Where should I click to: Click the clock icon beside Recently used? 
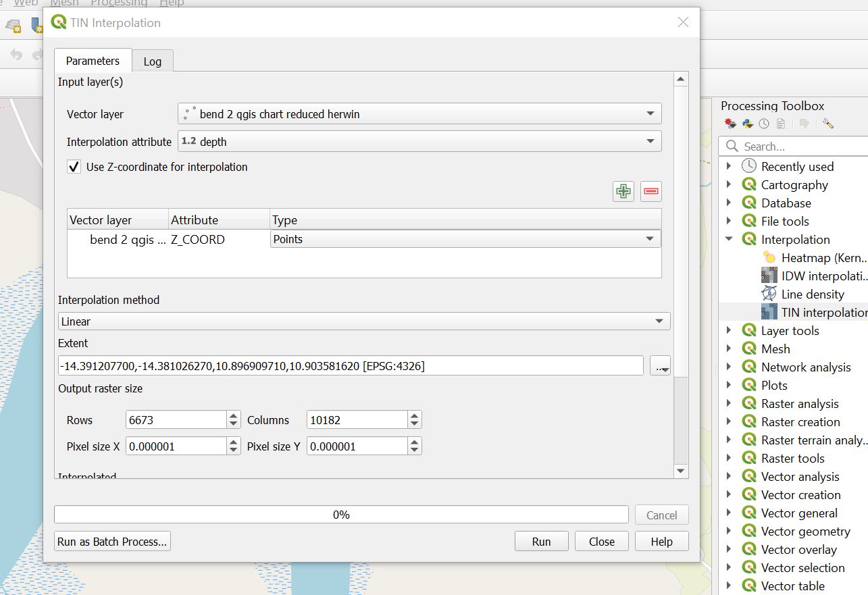click(748, 166)
